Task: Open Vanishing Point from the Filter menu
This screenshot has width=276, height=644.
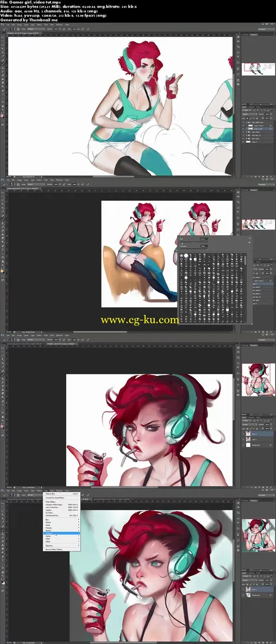Action: (61, 516)
